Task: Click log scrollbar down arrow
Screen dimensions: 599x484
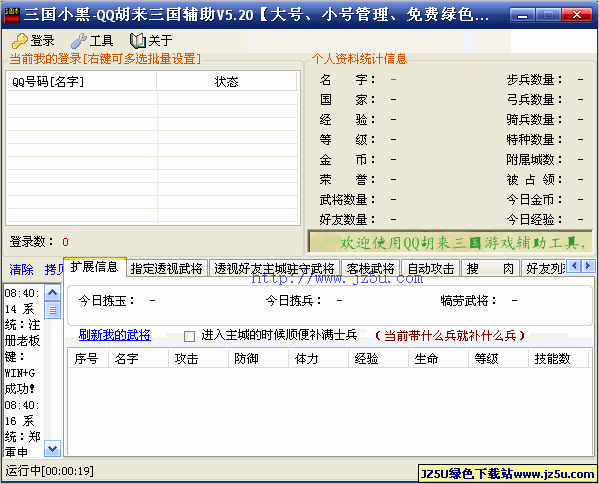Action: [x=52, y=448]
